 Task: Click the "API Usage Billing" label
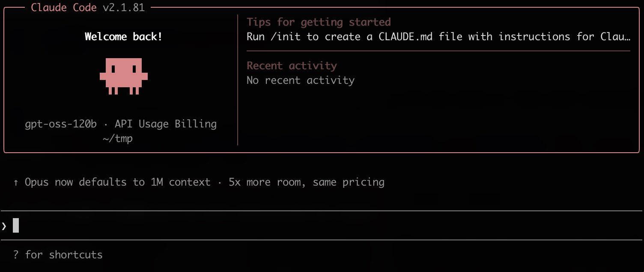pos(166,124)
